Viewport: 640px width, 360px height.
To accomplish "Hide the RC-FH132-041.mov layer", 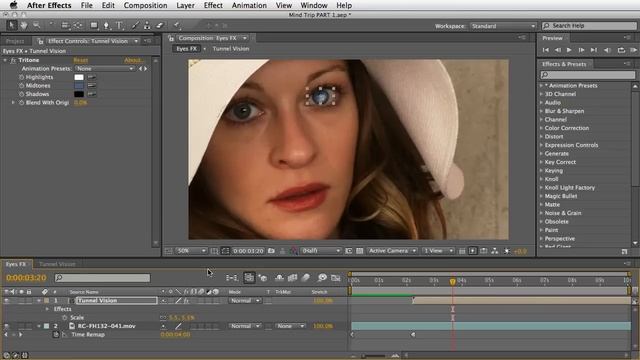I will [x=7, y=326].
